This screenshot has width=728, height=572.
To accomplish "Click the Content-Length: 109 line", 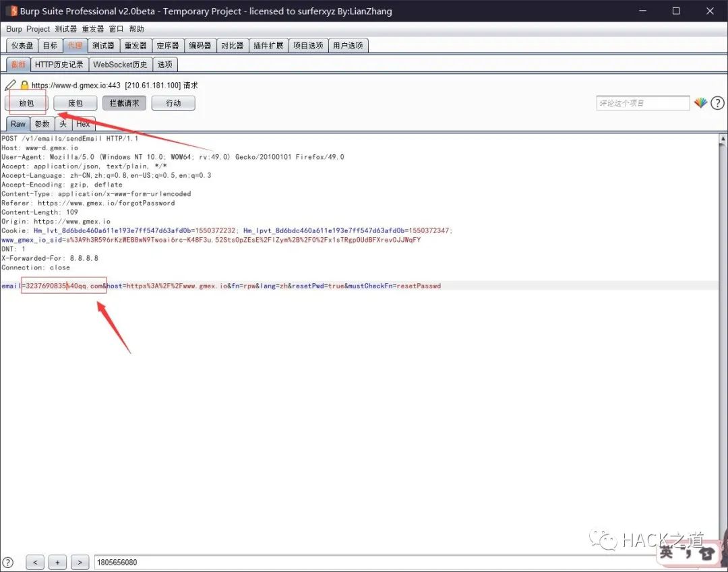I will tap(40, 212).
